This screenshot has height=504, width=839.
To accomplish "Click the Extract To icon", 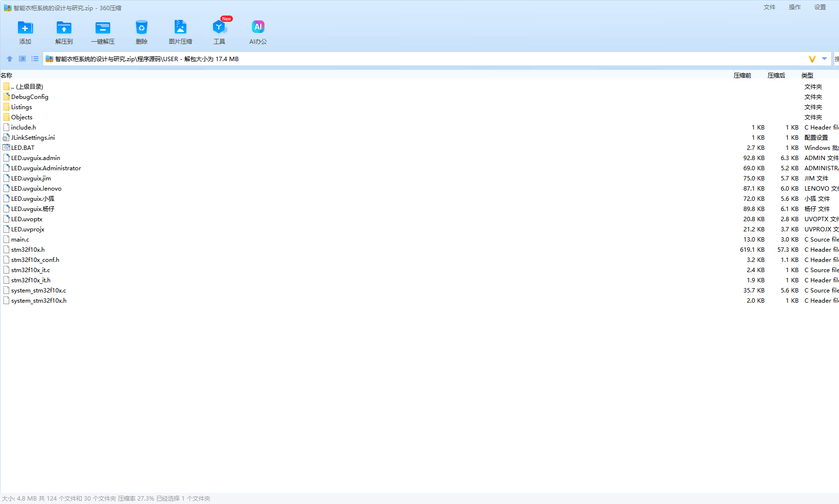I will coord(64,28).
